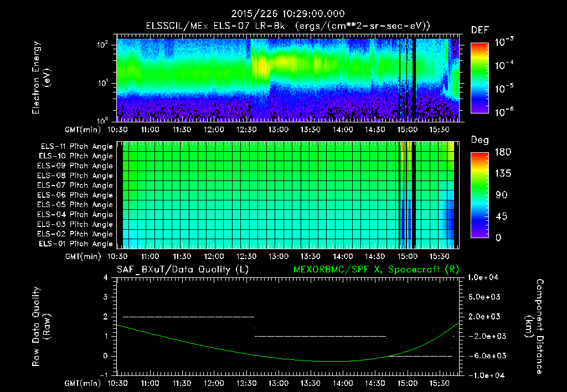The image size is (567, 392).
Task: Select the plot timestamp 2015/226 10:29:00.000
Action: tap(288, 14)
